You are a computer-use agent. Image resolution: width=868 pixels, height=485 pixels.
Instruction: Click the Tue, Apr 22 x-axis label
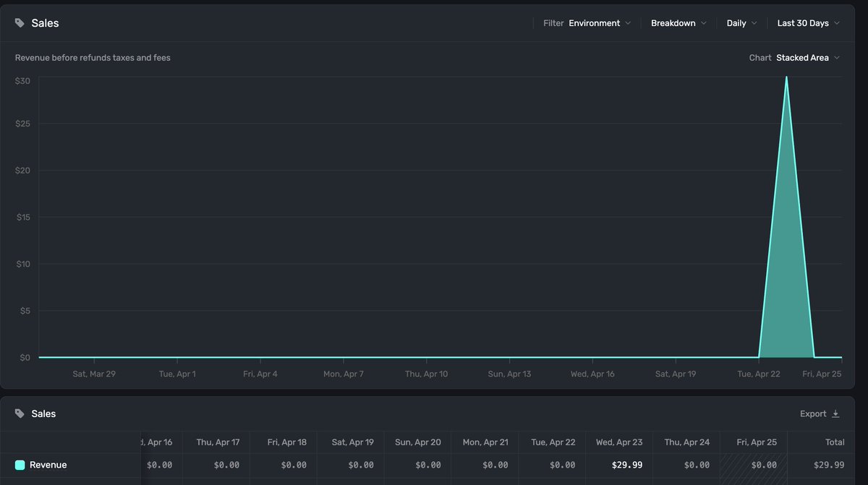[758, 374]
